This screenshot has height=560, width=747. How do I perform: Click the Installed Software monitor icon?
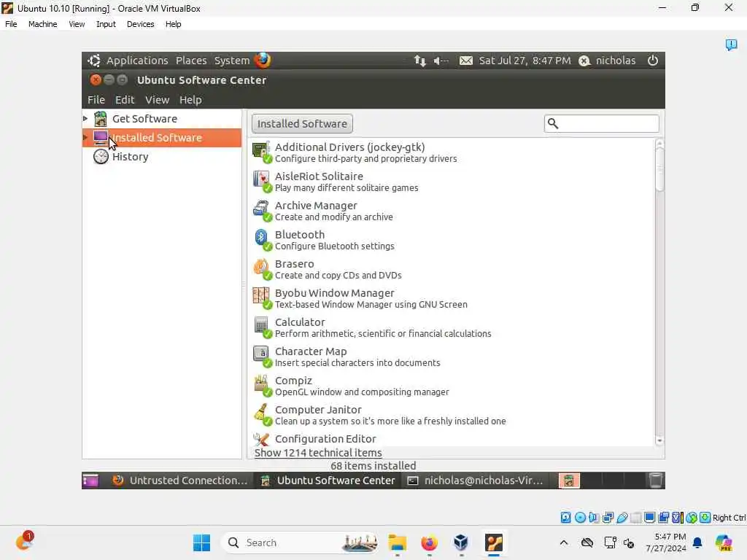[101, 138]
